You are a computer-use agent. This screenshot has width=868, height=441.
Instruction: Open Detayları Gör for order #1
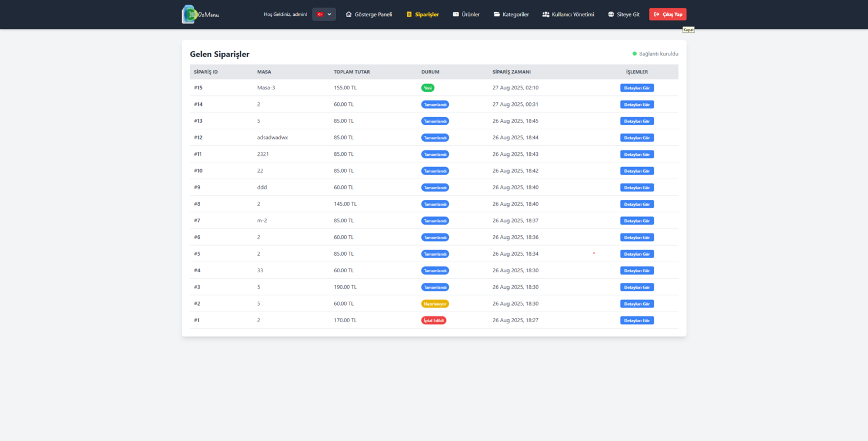(637, 320)
